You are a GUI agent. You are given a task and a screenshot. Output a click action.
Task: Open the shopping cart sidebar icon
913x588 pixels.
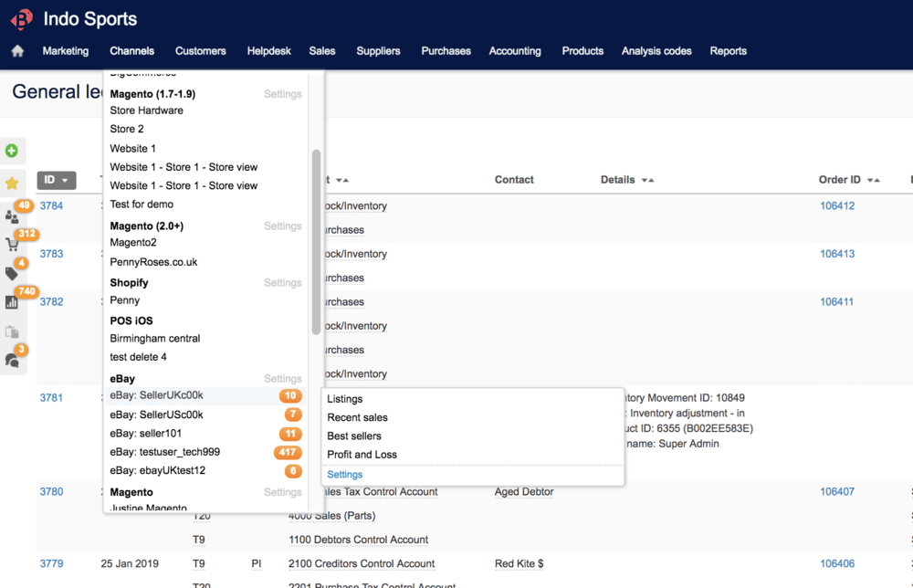coord(12,245)
